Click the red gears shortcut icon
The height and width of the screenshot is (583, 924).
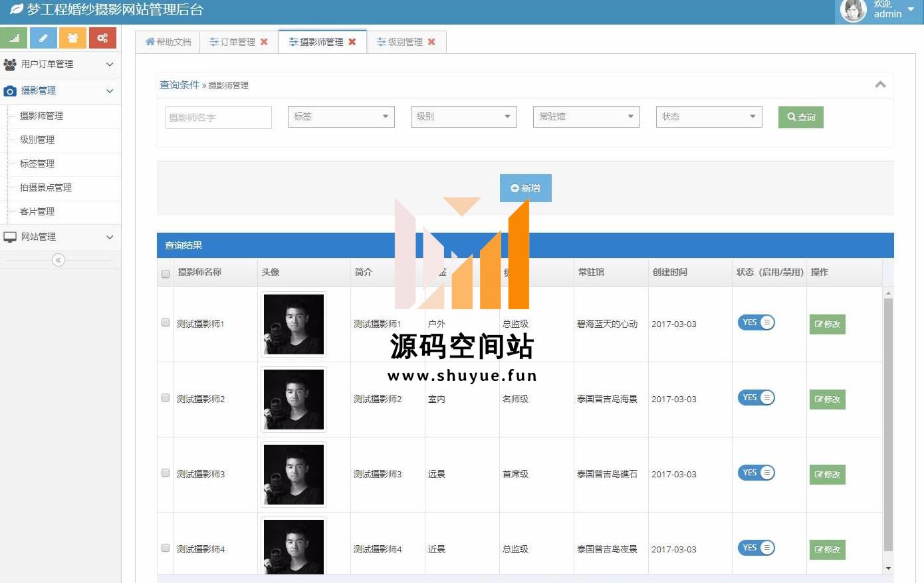tap(102, 38)
